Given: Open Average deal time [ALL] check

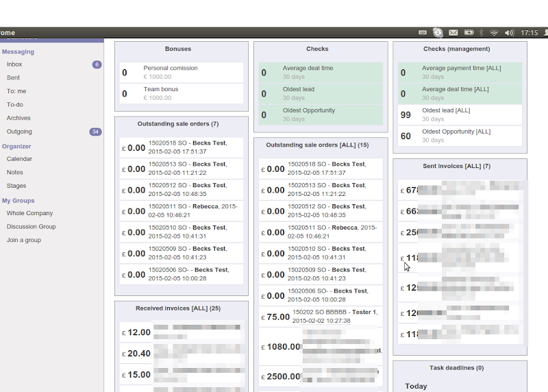Looking at the screenshot, I should (x=460, y=93).
